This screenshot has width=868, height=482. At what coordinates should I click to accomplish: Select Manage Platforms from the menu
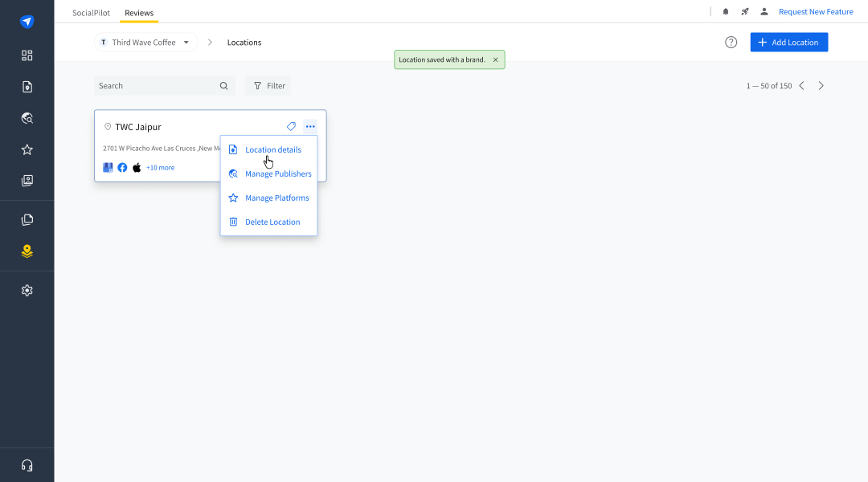point(269,198)
